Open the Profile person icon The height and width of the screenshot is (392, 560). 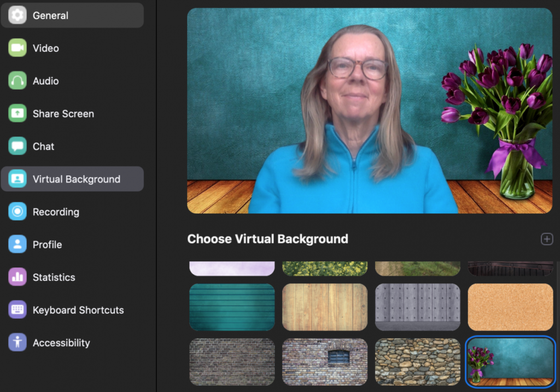click(x=17, y=244)
